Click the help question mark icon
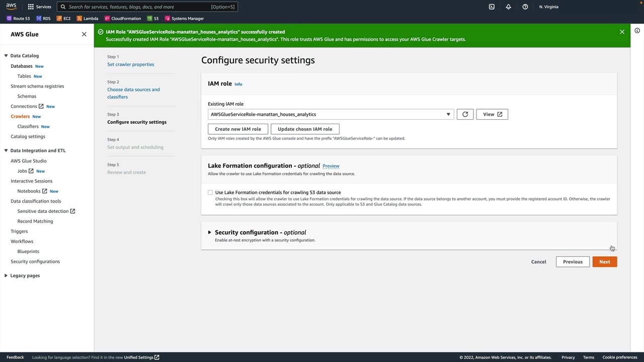Screen dimensions: 644x362 pyautogui.click(x=525, y=7)
